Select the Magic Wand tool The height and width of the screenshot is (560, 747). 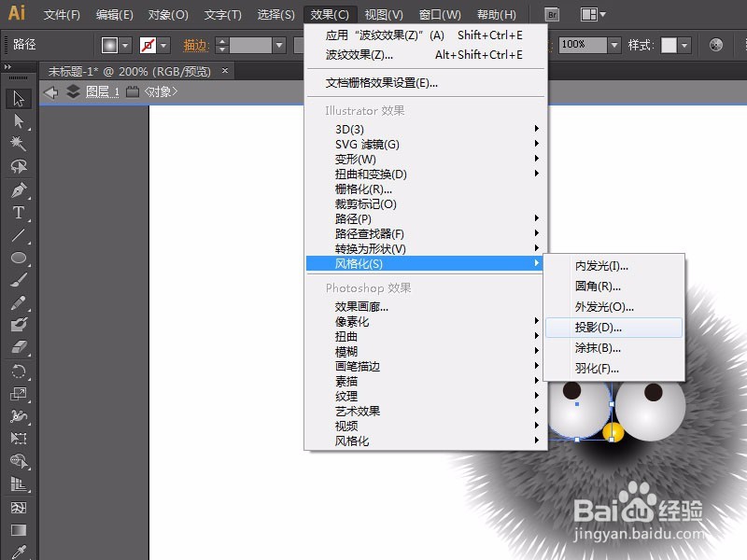click(19, 144)
